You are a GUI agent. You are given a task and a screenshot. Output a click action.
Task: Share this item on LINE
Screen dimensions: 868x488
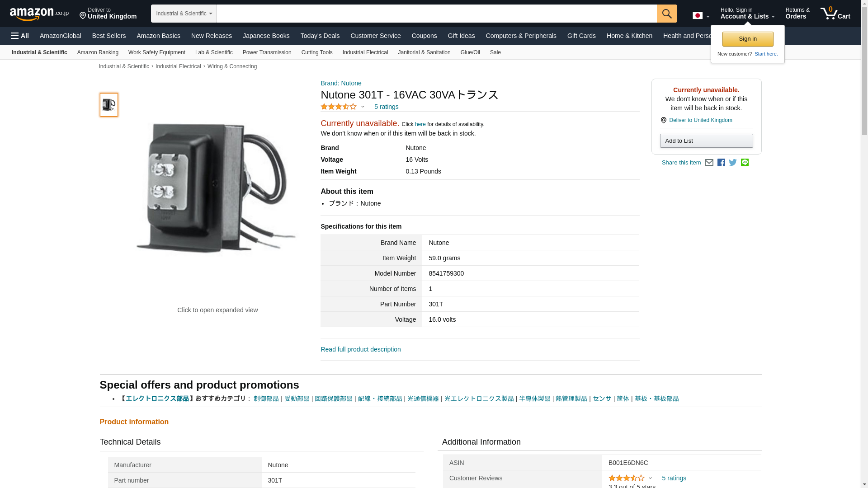pos(745,163)
